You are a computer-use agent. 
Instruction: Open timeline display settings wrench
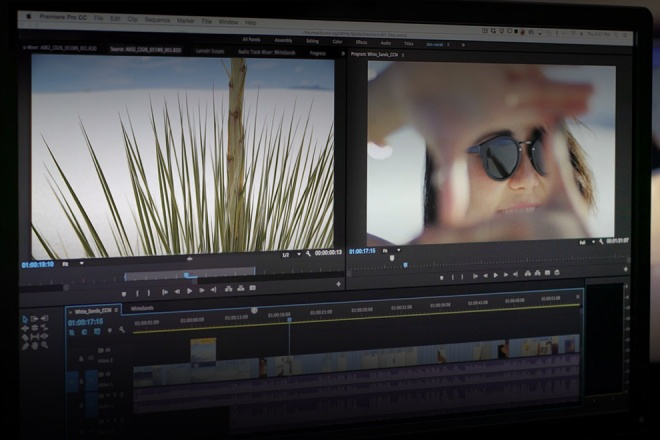pos(122,330)
